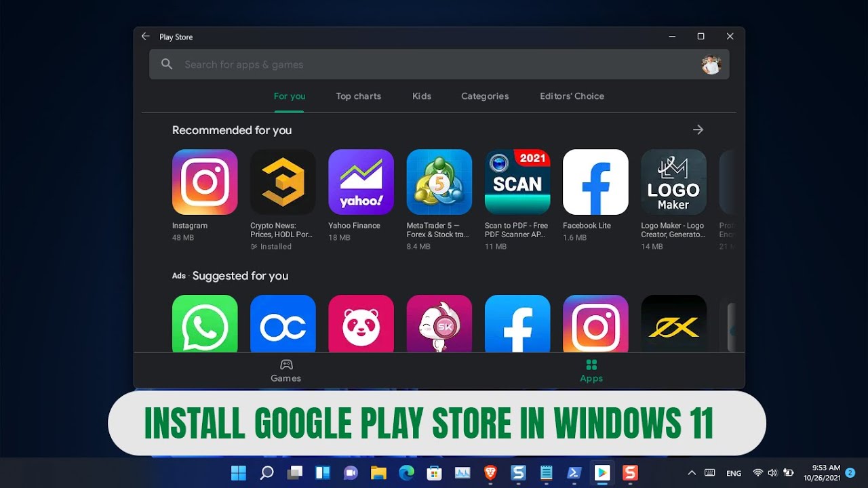Open the Instagram app in Recommended
Image resolution: width=868 pixels, height=488 pixels.
pyautogui.click(x=205, y=182)
